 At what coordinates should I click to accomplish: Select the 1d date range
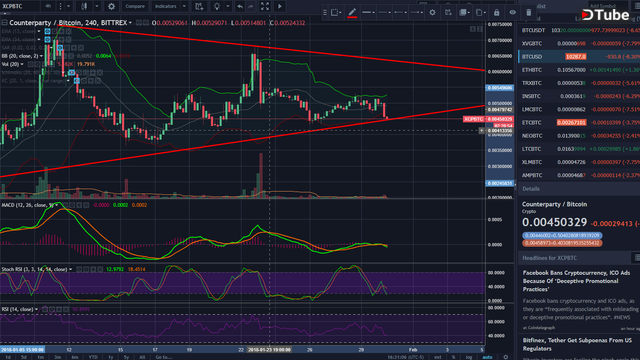pyautogui.click(x=8, y=357)
